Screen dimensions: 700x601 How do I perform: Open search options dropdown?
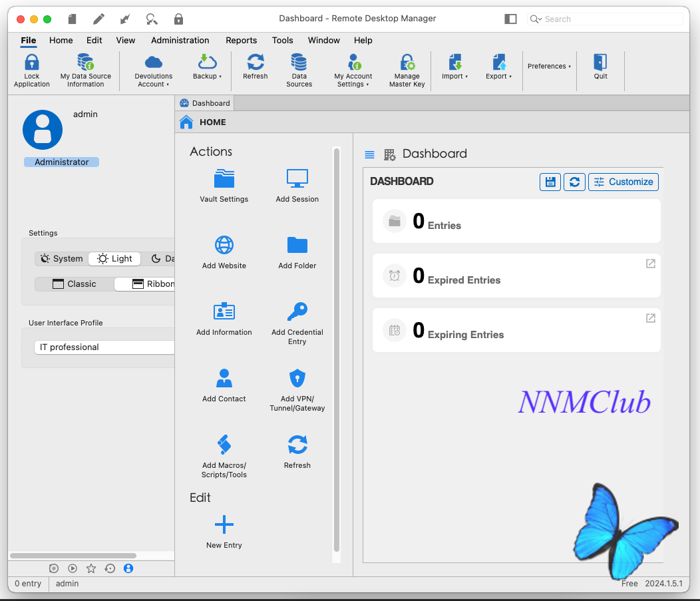536,19
